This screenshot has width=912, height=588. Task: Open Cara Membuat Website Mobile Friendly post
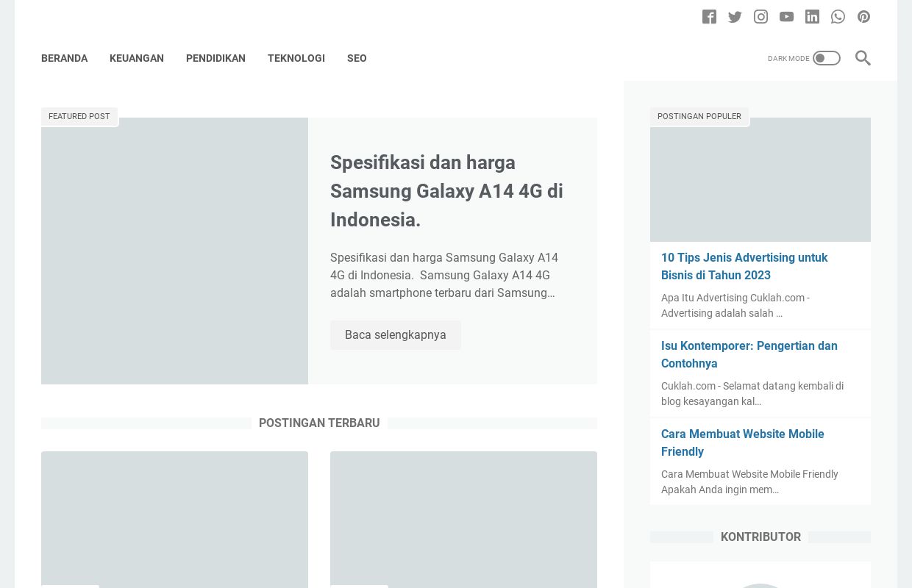(742, 442)
